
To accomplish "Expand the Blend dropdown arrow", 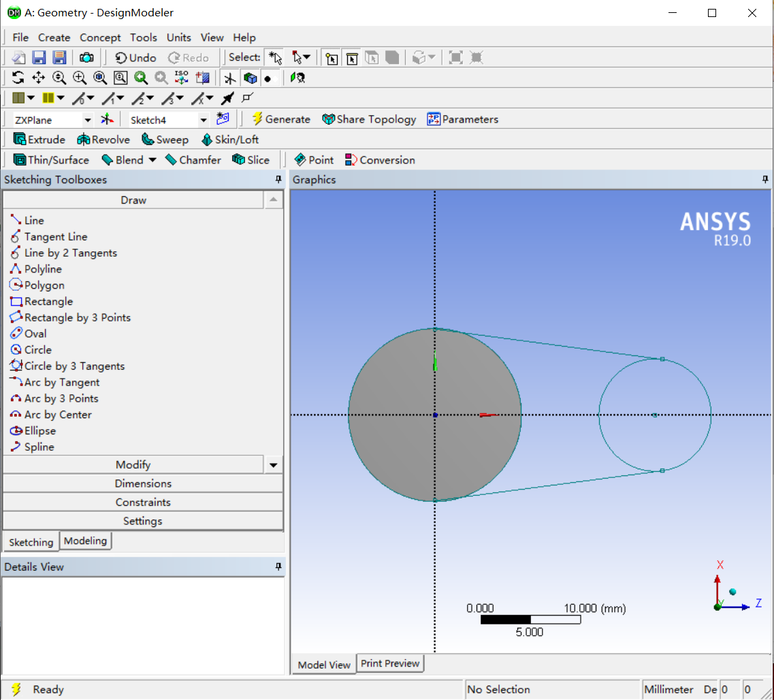I will (152, 160).
